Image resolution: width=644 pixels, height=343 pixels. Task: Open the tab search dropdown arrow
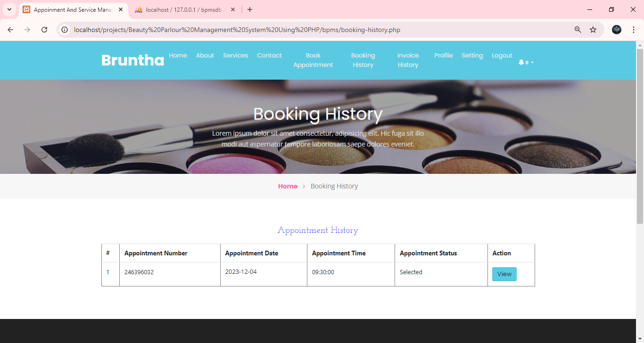coord(9,9)
